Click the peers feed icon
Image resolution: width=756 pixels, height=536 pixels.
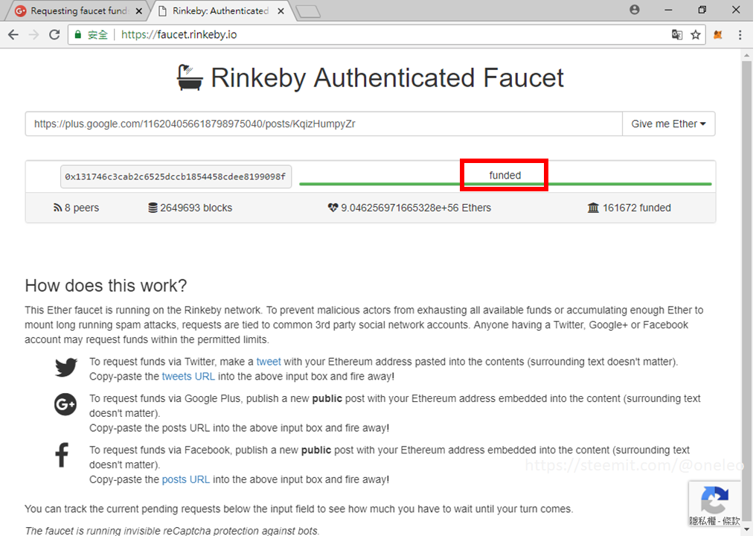pyautogui.click(x=57, y=208)
